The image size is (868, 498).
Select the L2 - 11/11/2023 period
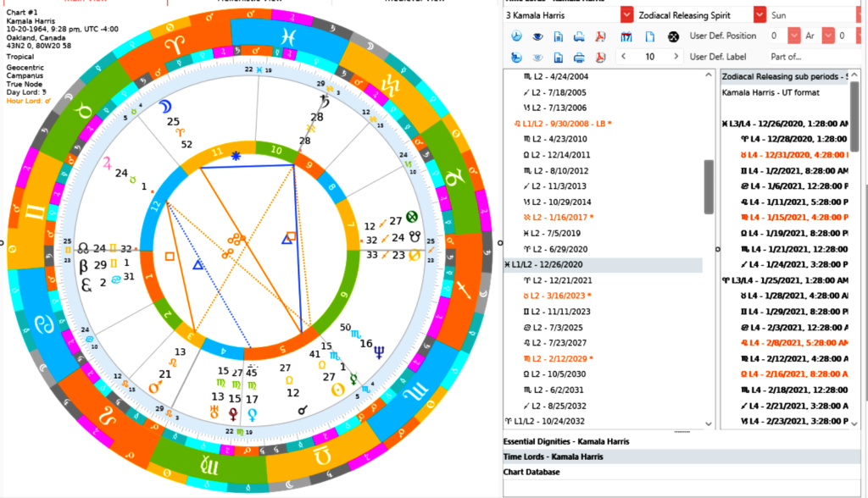tap(557, 312)
